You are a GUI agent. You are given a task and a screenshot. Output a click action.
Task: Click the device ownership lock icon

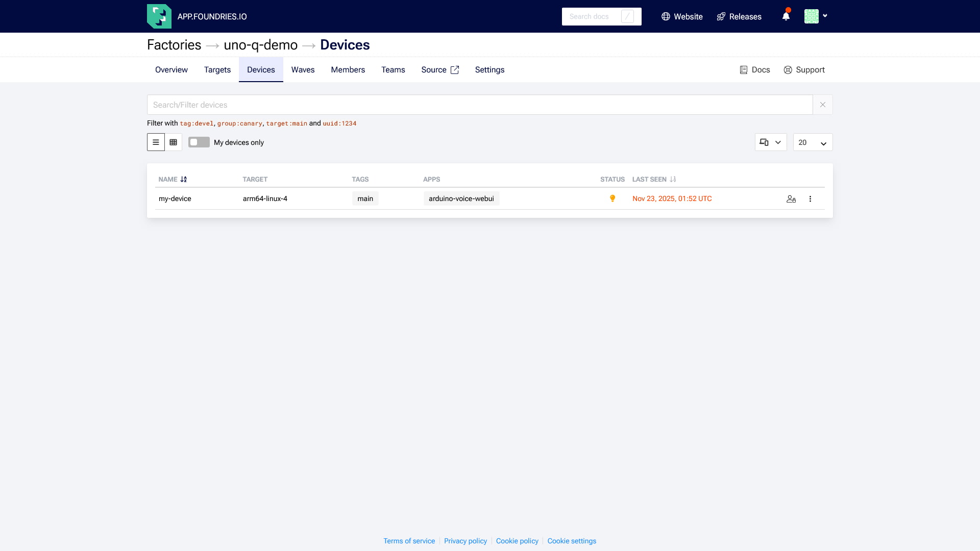click(x=791, y=199)
